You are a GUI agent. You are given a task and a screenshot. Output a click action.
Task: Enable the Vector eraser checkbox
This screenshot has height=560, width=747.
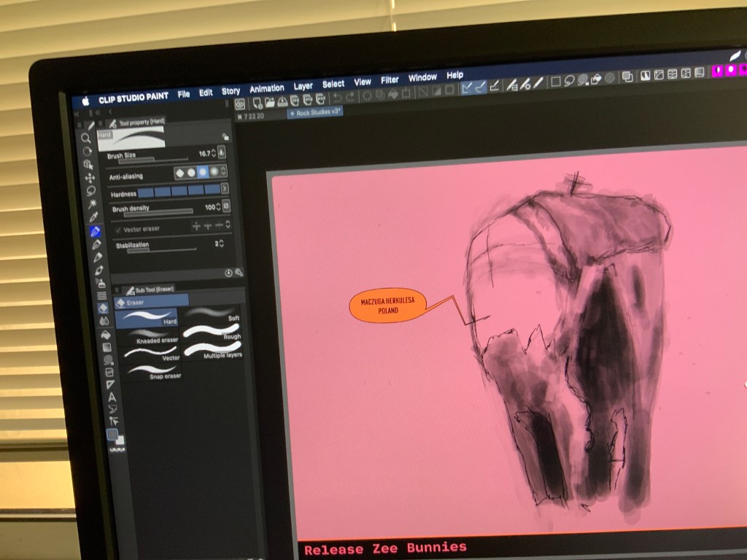(119, 229)
